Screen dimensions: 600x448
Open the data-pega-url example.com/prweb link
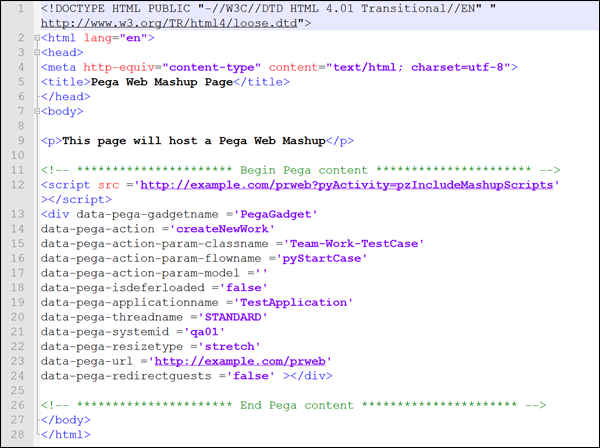click(x=240, y=361)
